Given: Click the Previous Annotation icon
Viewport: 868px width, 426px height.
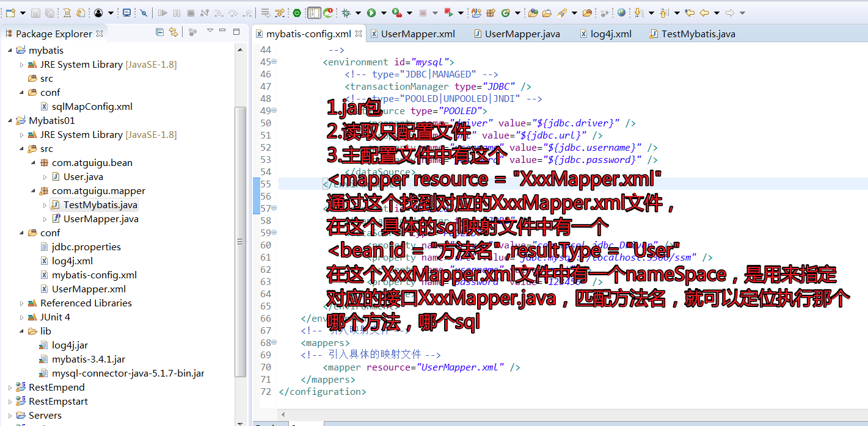Looking at the screenshot, I should click(x=663, y=13).
